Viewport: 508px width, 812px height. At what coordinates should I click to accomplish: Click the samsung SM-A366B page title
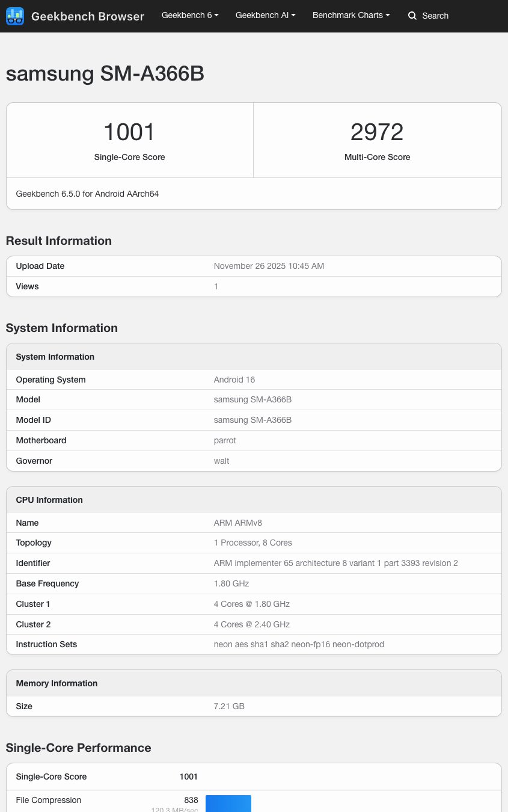coord(105,73)
